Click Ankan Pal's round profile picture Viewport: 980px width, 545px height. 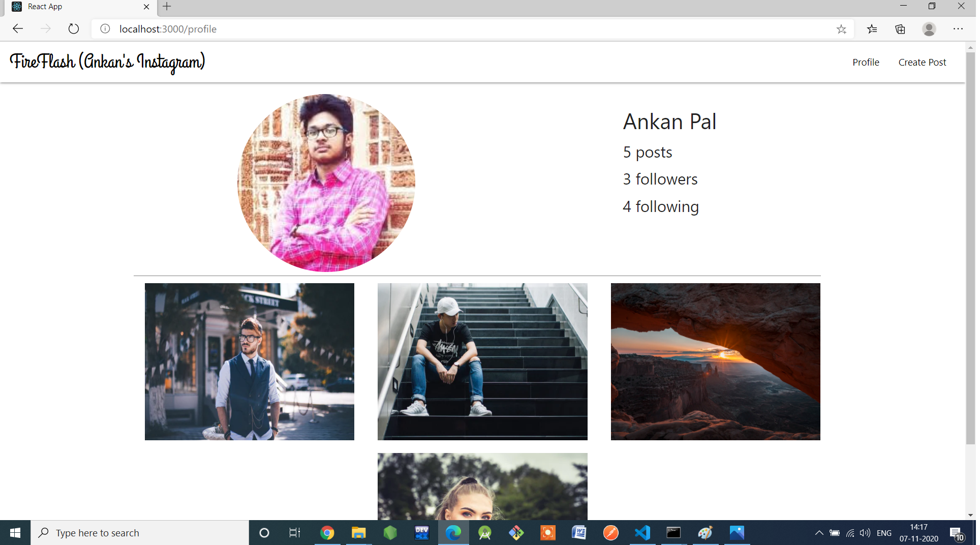click(326, 183)
